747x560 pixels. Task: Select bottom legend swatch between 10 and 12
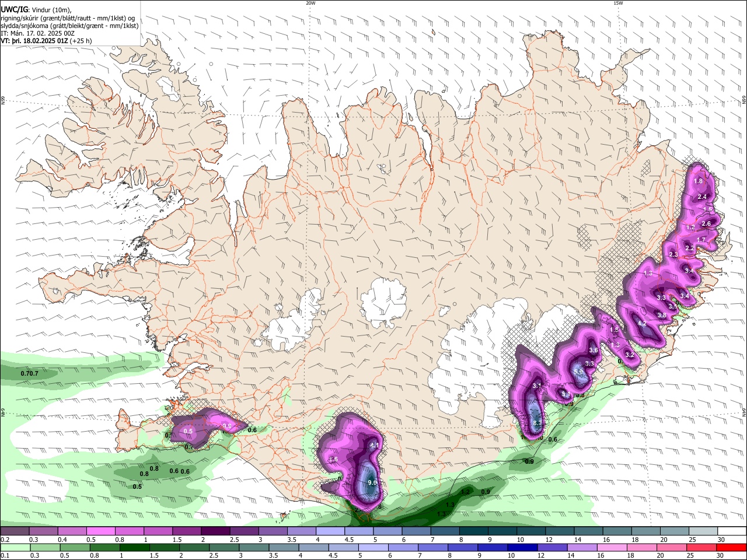click(522, 547)
